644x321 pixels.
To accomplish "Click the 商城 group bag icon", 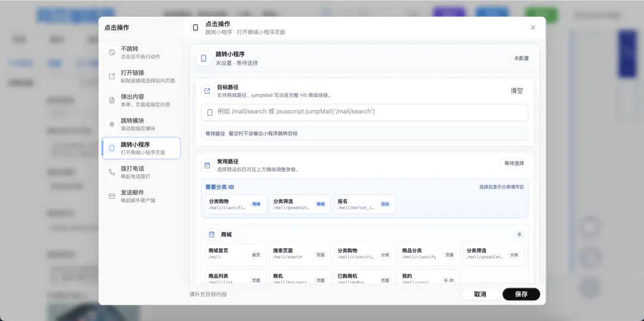I will click(x=212, y=234).
